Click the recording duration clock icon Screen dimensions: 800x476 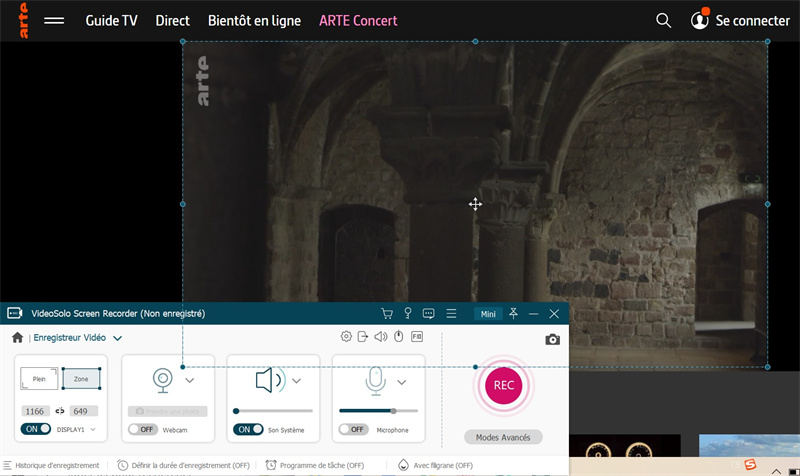click(122, 465)
